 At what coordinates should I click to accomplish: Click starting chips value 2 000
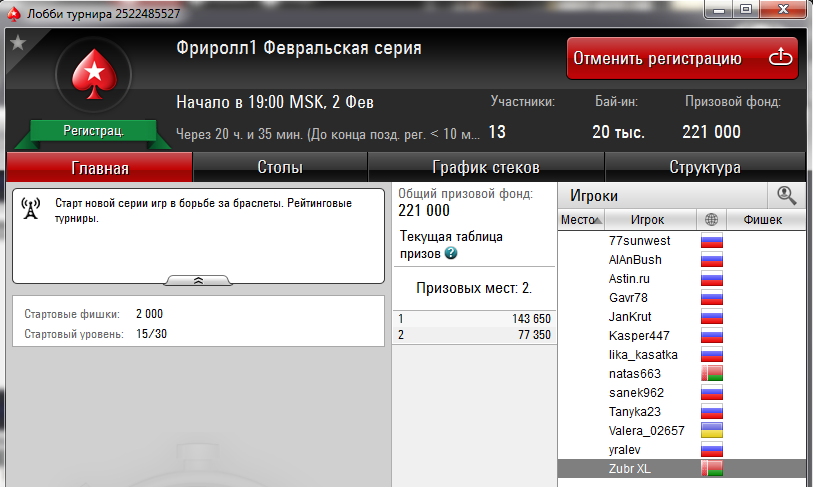click(x=149, y=314)
